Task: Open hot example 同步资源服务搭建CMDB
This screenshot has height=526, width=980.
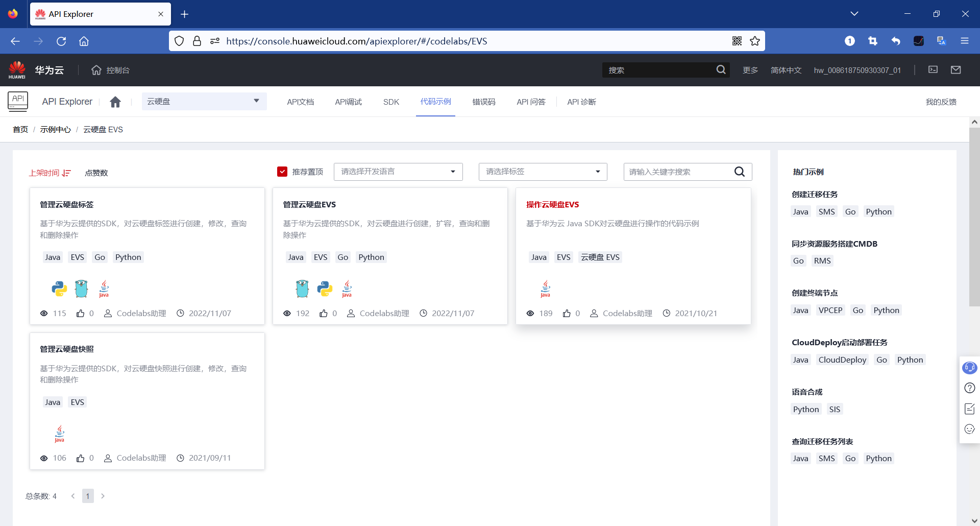Action: [835, 244]
